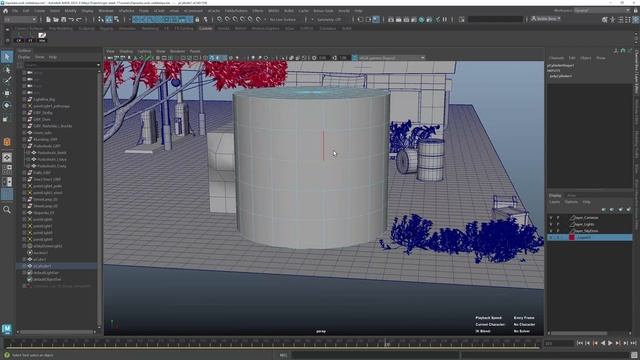Activate the Paint selection tool
This screenshot has height=360, width=640.
coord(7,81)
